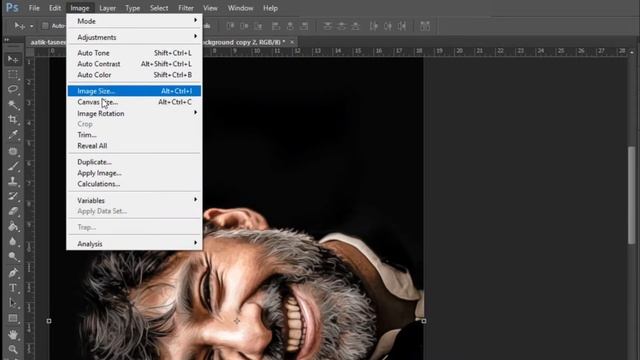This screenshot has height=360, width=640.
Task: Expand the toolbox using double-arrow toggle
Action: [x=7, y=40]
